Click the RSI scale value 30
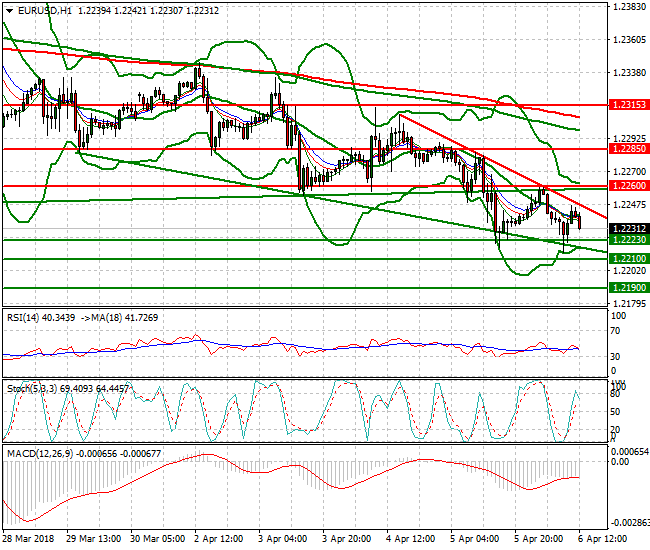The width and height of the screenshot is (650, 550). 616,356
